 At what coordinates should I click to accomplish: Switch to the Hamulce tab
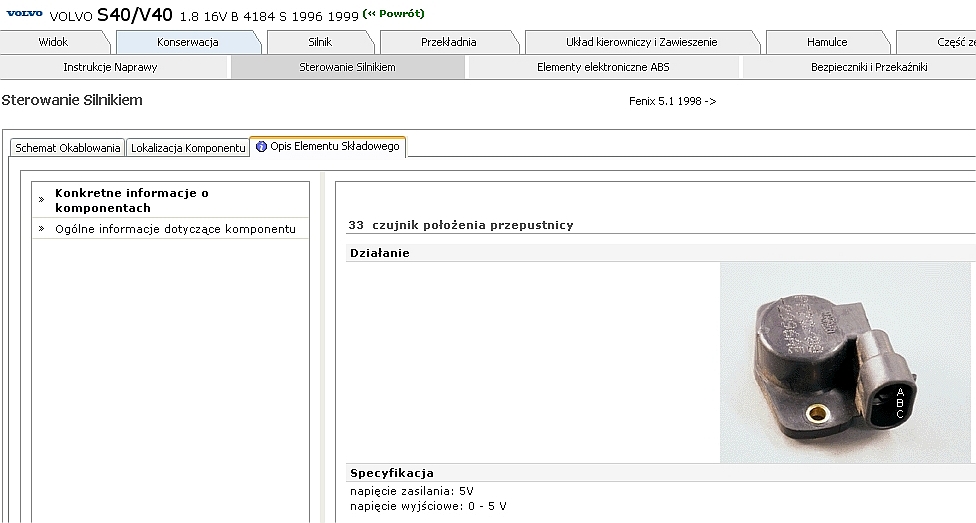coord(827,42)
